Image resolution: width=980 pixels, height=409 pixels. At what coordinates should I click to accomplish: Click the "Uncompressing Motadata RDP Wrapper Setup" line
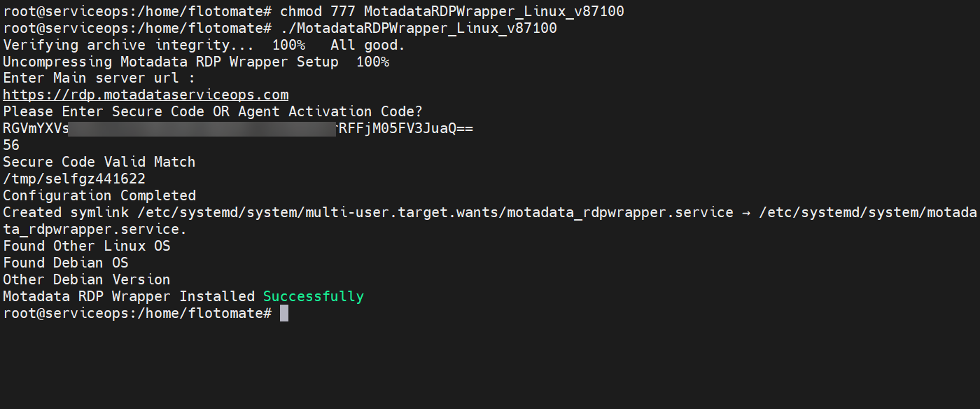click(171, 62)
